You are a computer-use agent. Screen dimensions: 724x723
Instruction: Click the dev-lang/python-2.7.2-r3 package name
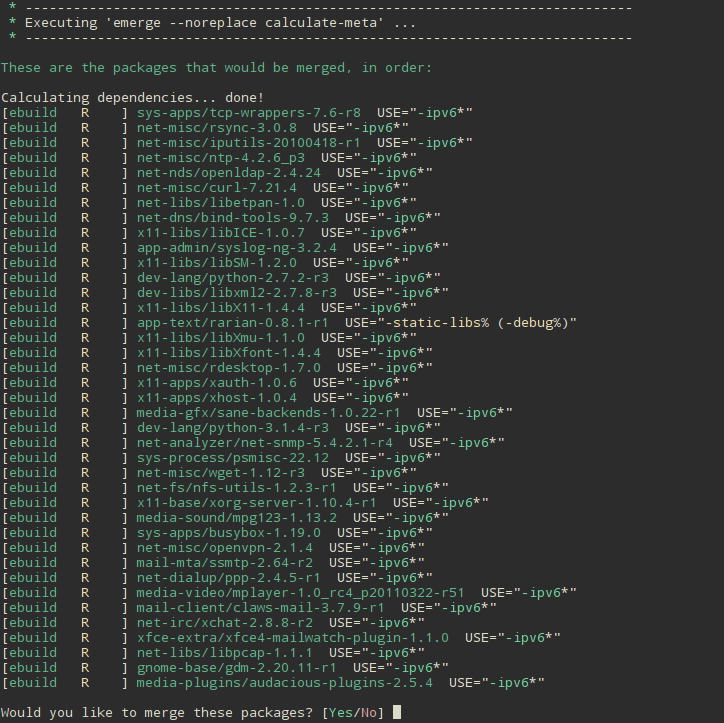[233, 277]
